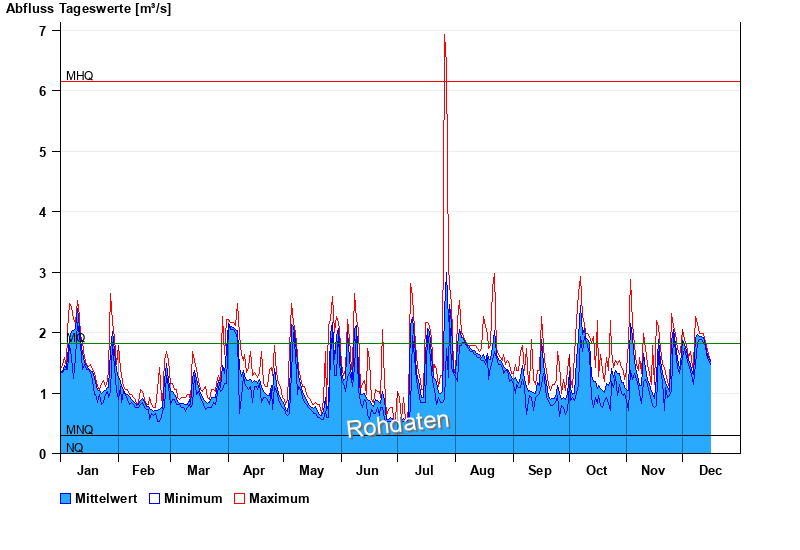Select the Maximum legend label
Viewport: 800px width, 550px height.
[x=279, y=498]
